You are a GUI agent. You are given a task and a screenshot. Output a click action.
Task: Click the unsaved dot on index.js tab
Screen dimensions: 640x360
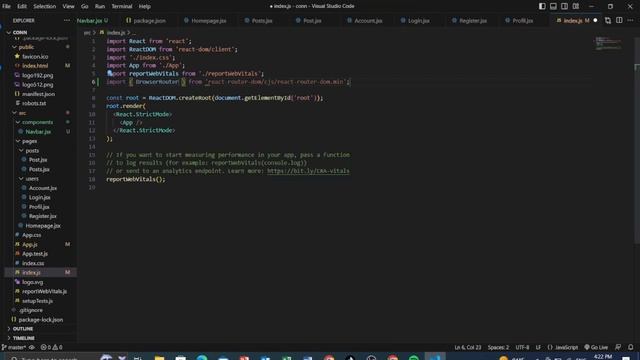[595, 20]
